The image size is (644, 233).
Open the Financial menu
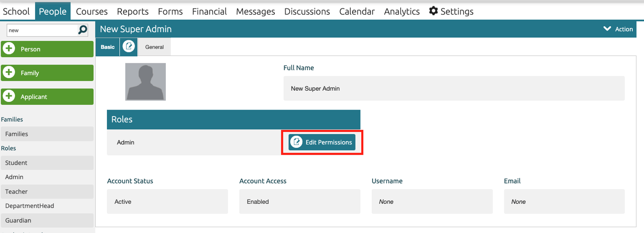point(210,12)
